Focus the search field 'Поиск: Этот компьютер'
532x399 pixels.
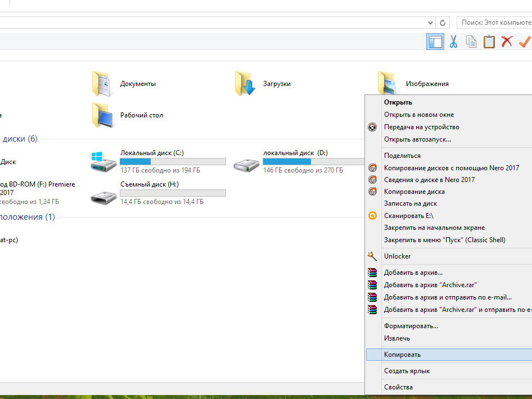(x=494, y=22)
